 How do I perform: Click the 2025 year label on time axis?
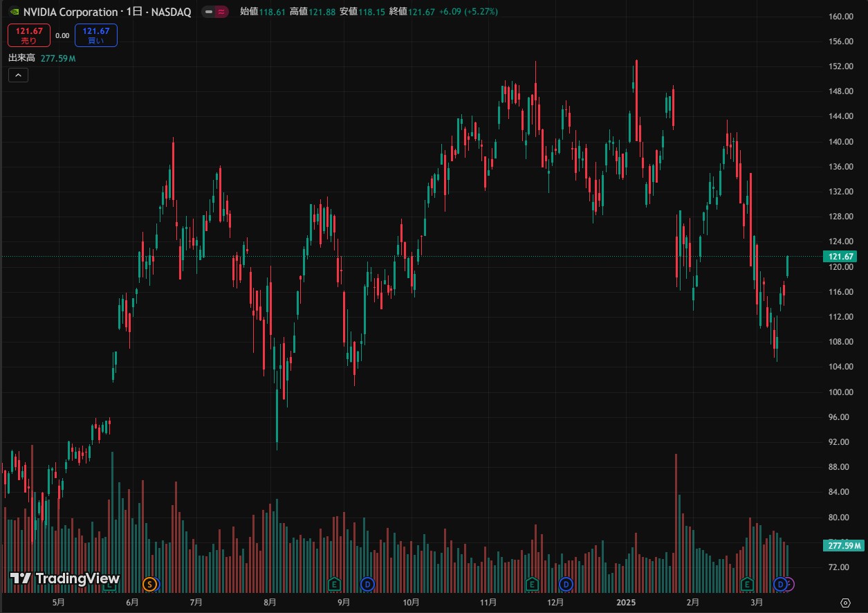click(x=626, y=603)
